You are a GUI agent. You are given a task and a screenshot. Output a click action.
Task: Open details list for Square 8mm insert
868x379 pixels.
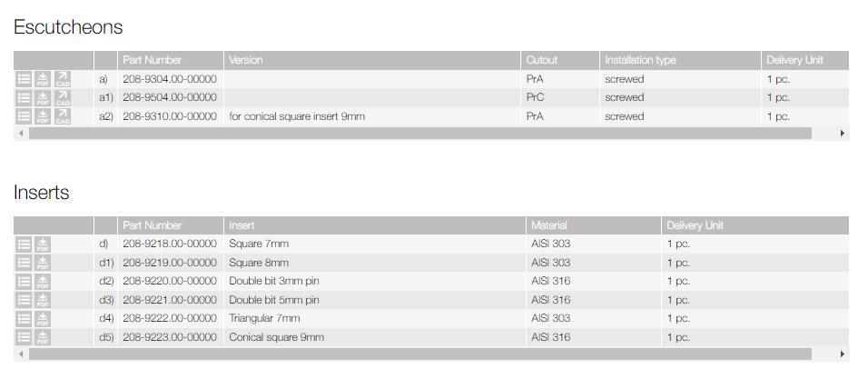[25, 263]
